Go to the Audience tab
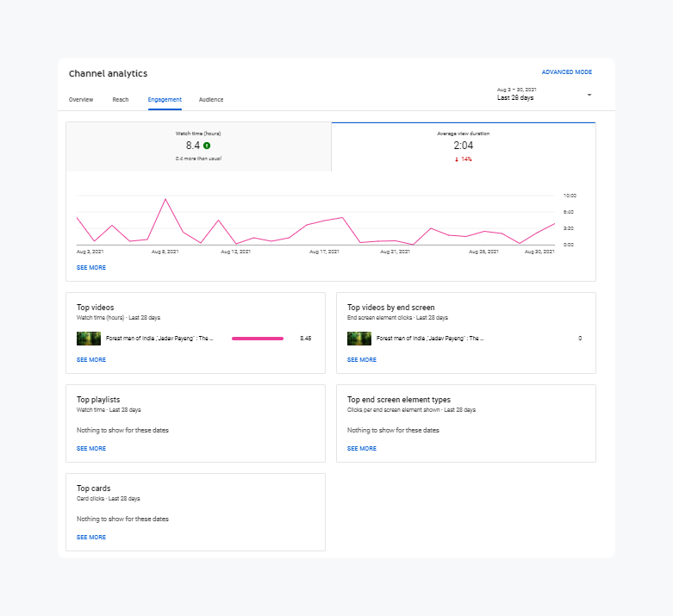Screen dimensions: 673x616 click(211, 100)
